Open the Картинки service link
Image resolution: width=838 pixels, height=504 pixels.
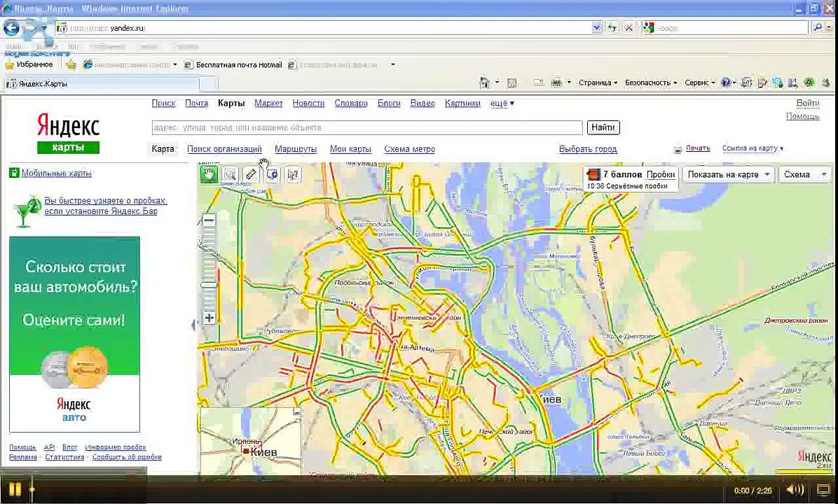coord(463,104)
